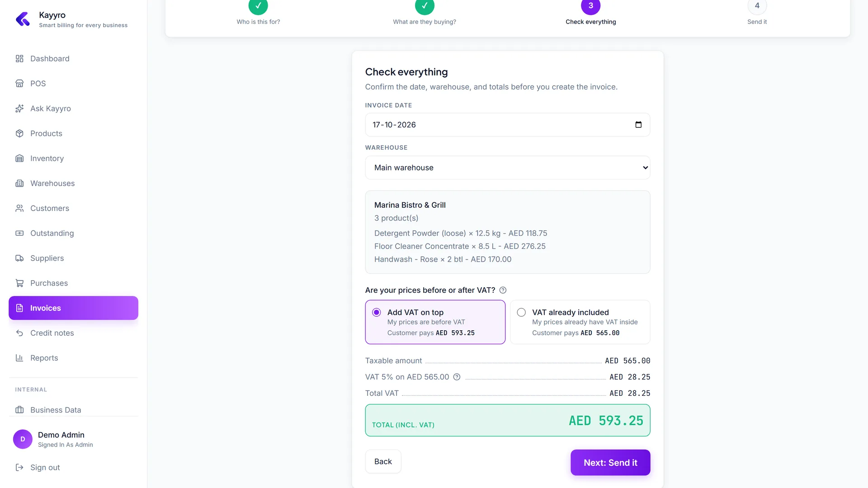868x488 pixels.
Task: Click the Floor Cleaner Concentrate line
Action: point(460,246)
